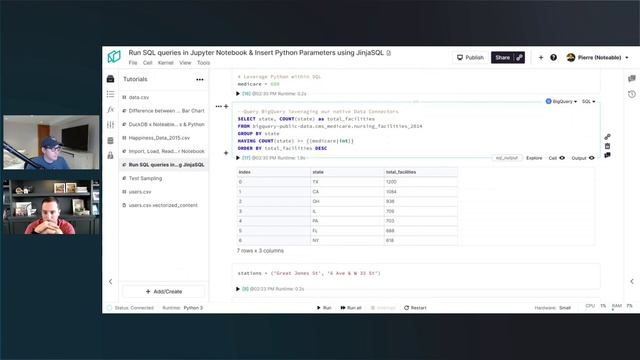The width and height of the screenshot is (640, 360).
Task: Click the state column header
Action: 347,172
